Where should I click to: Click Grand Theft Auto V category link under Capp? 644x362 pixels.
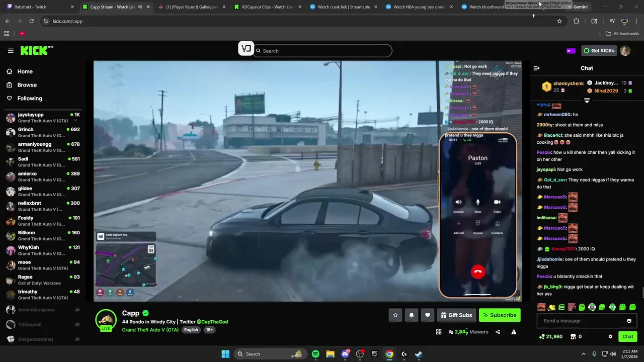[x=150, y=330]
